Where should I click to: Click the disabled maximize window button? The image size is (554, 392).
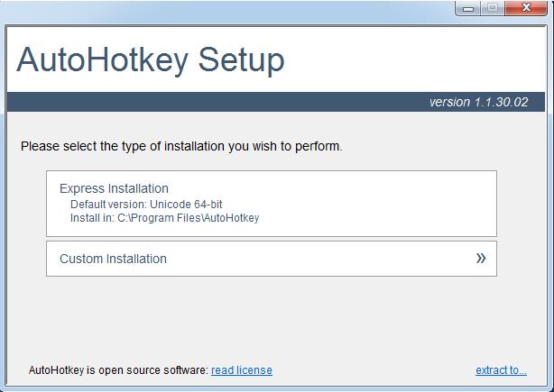493,8
